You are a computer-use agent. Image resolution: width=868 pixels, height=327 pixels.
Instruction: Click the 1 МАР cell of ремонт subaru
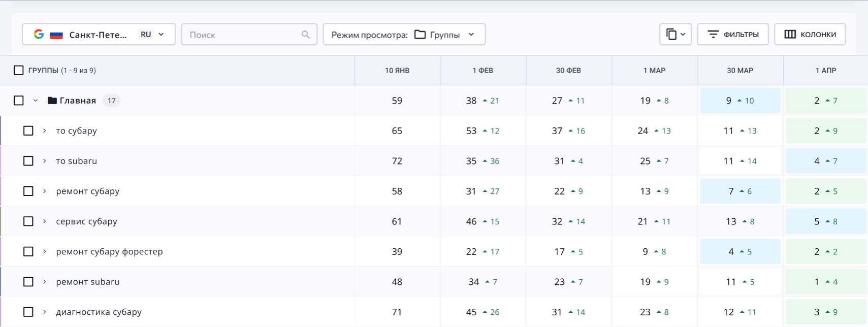pyautogui.click(x=655, y=282)
